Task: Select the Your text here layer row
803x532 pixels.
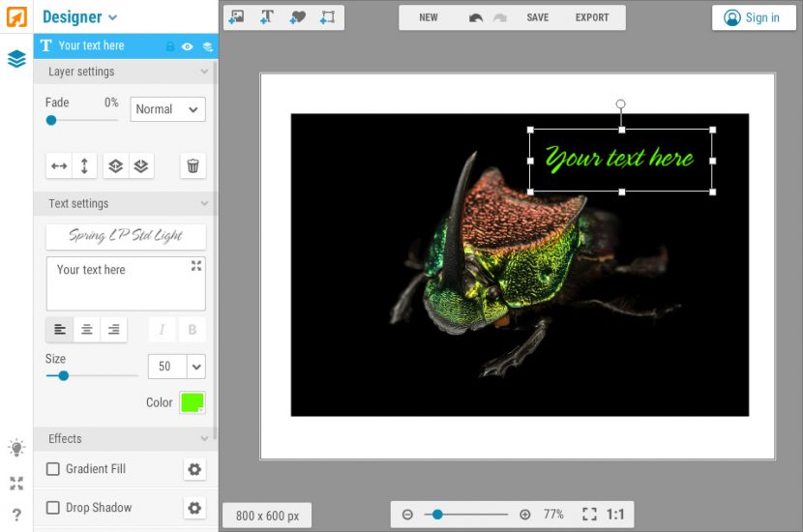Action: tap(126, 46)
